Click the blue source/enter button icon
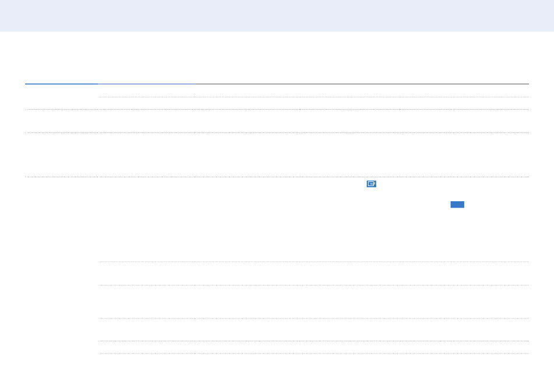 coord(371,184)
